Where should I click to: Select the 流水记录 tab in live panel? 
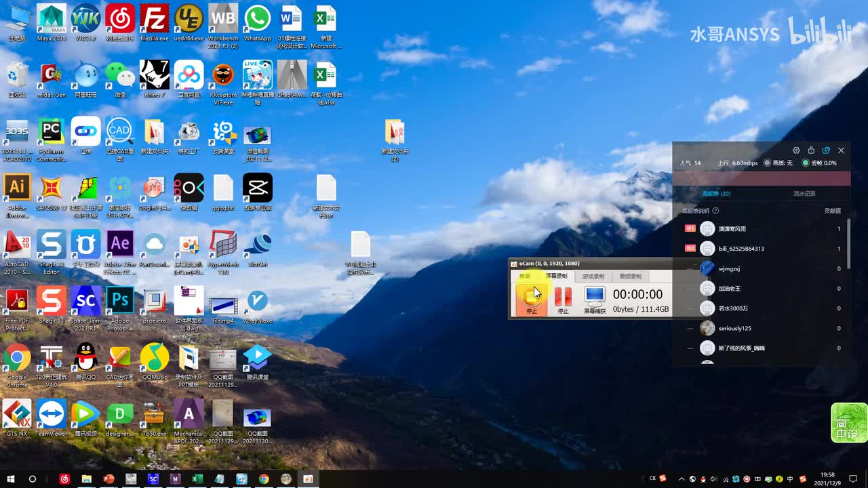tap(804, 194)
